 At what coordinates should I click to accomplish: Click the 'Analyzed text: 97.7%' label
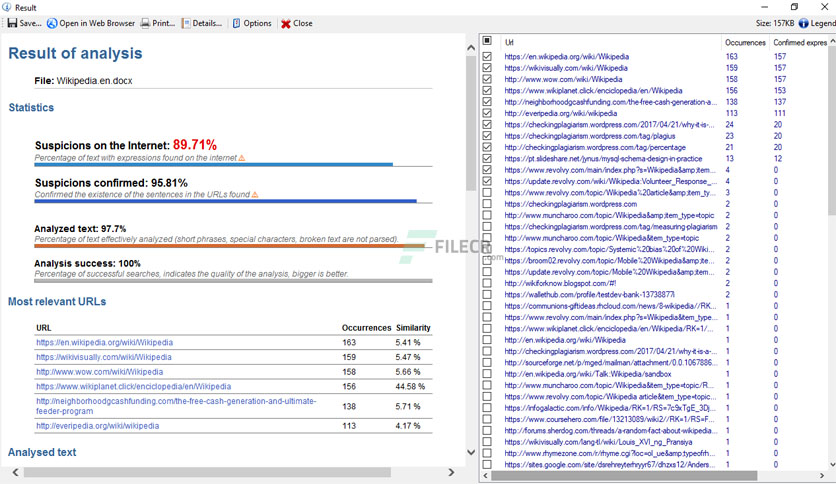click(x=80, y=229)
